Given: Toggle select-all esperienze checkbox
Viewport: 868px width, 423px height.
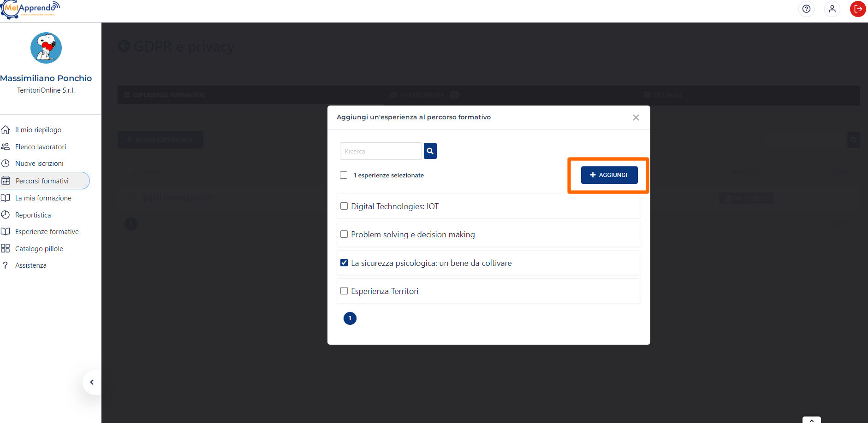Looking at the screenshot, I should (344, 175).
